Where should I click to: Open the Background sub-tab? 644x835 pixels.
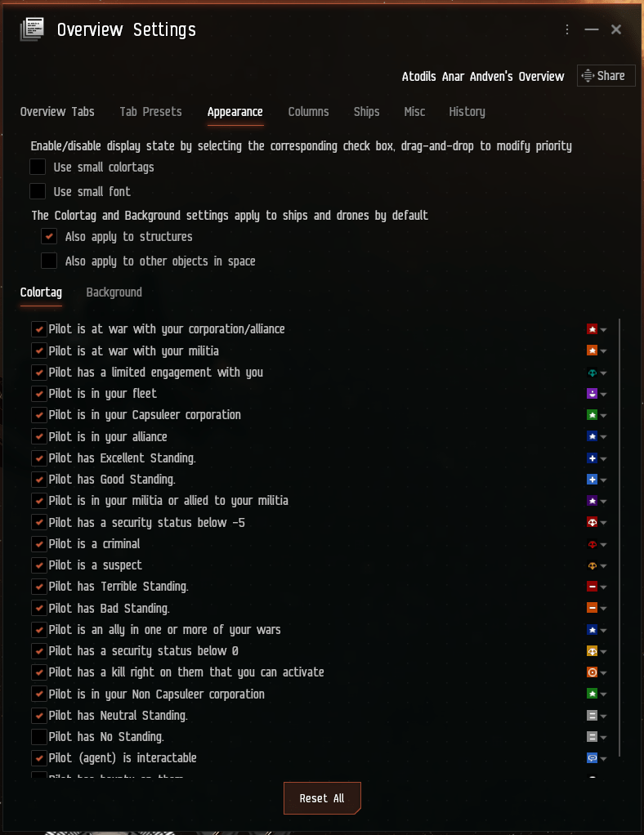click(x=114, y=292)
